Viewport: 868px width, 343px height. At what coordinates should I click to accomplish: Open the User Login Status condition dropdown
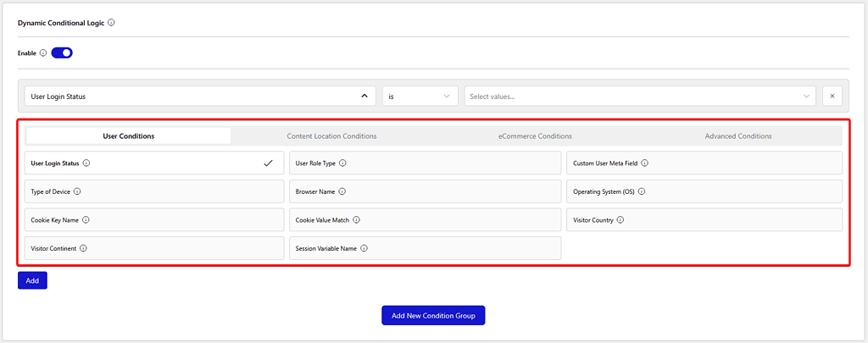[200, 97]
